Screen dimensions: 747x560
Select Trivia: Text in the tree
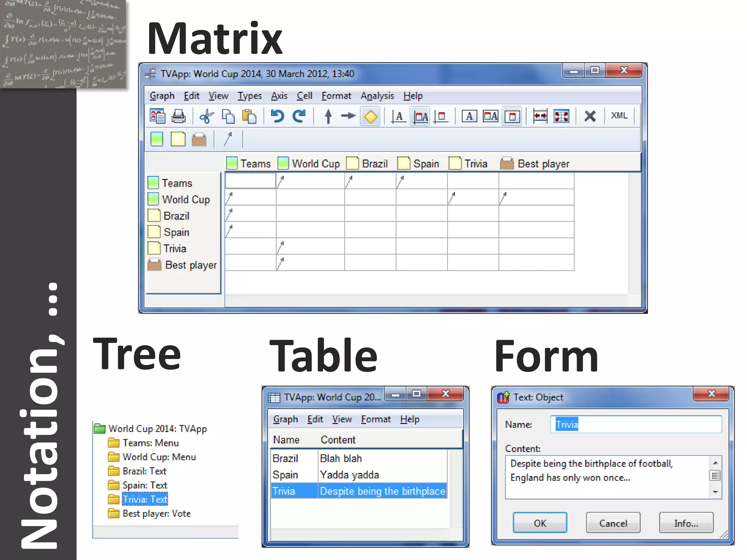coord(138,499)
